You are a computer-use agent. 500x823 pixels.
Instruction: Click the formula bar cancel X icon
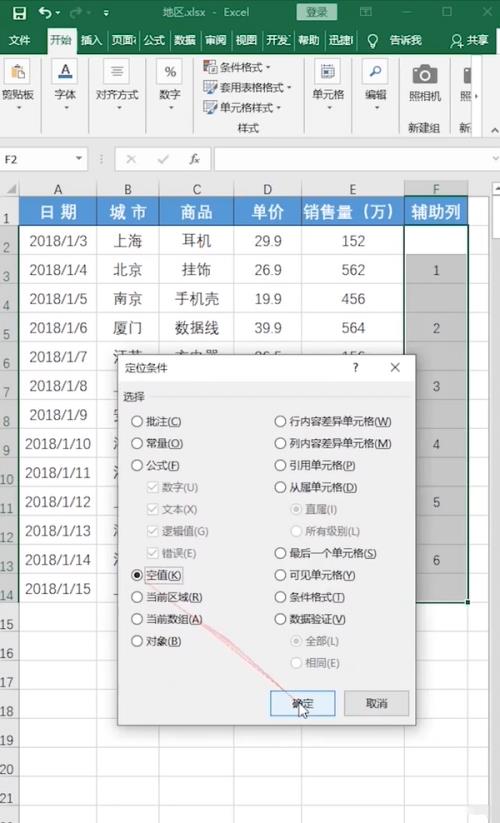coord(131,159)
